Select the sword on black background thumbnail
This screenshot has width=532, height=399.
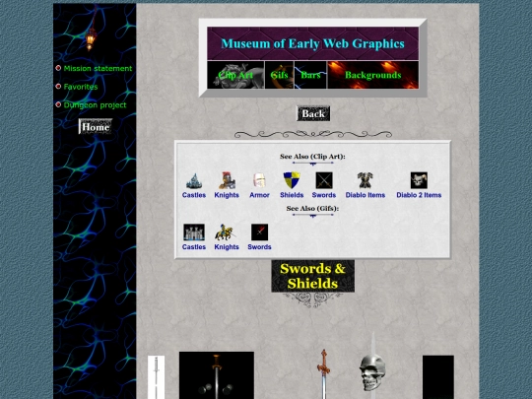click(x=217, y=375)
